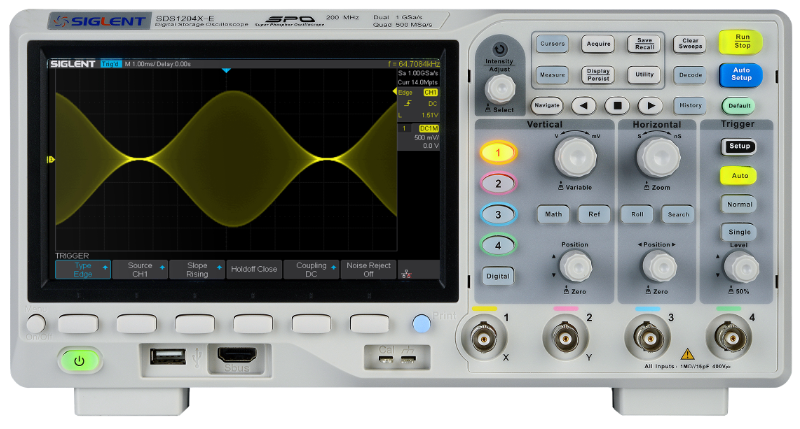
Task: Click the trigger Level 50% knob
Action: pyautogui.click(x=741, y=267)
